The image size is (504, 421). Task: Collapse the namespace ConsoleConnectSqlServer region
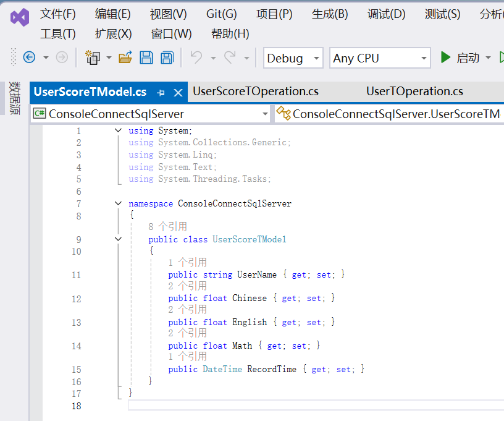(x=118, y=203)
